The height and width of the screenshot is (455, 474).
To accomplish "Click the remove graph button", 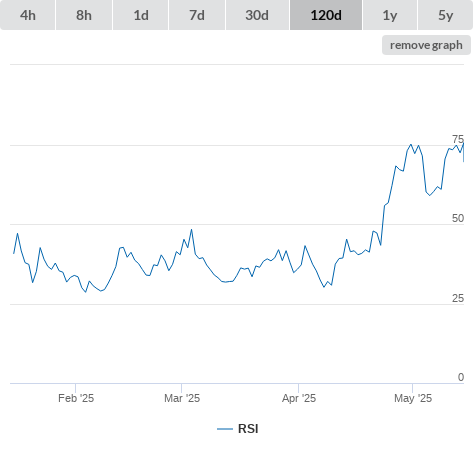I will pyautogui.click(x=426, y=45).
